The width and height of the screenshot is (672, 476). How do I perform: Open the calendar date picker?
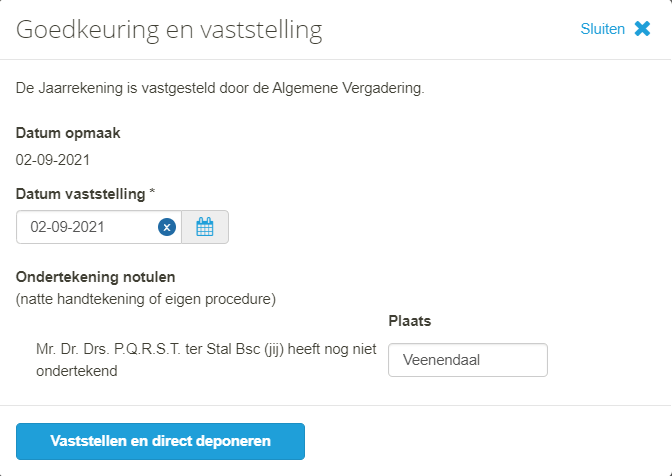[205, 227]
